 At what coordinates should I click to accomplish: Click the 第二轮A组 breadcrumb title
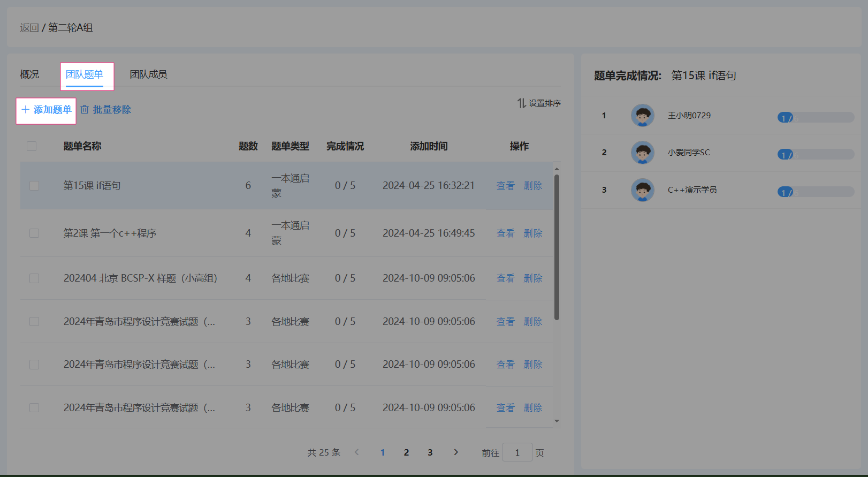tap(71, 28)
